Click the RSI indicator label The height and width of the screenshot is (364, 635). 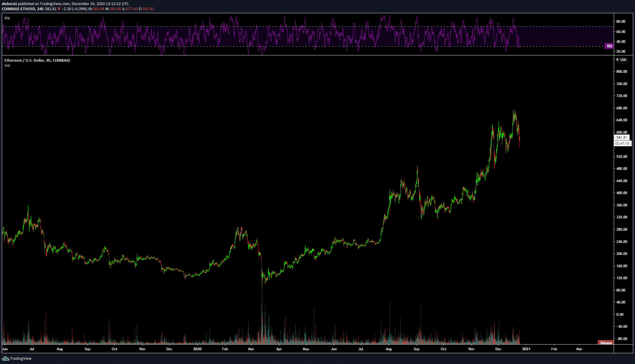tap(7, 18)
